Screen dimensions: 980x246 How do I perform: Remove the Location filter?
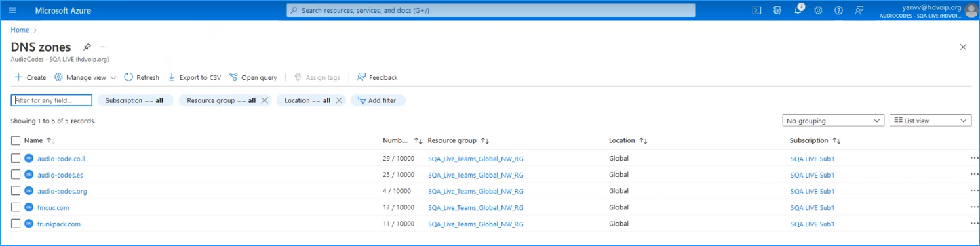(x=339, y=100)
